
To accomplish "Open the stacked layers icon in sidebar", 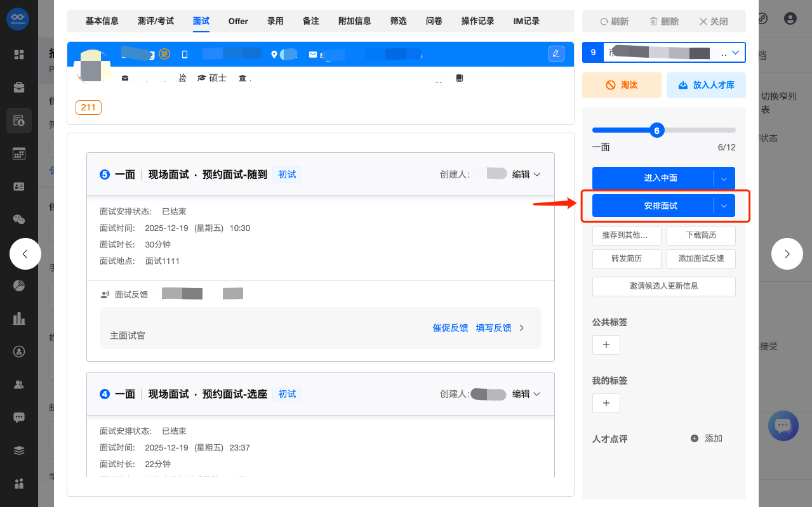I will coord(19,450).
